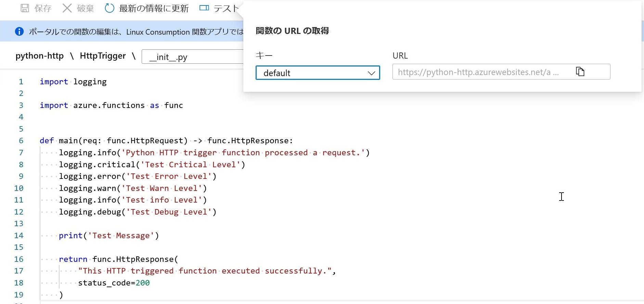Click テスト test button label
Viewport: 644px width, 304px height.
tap(226, 8)
